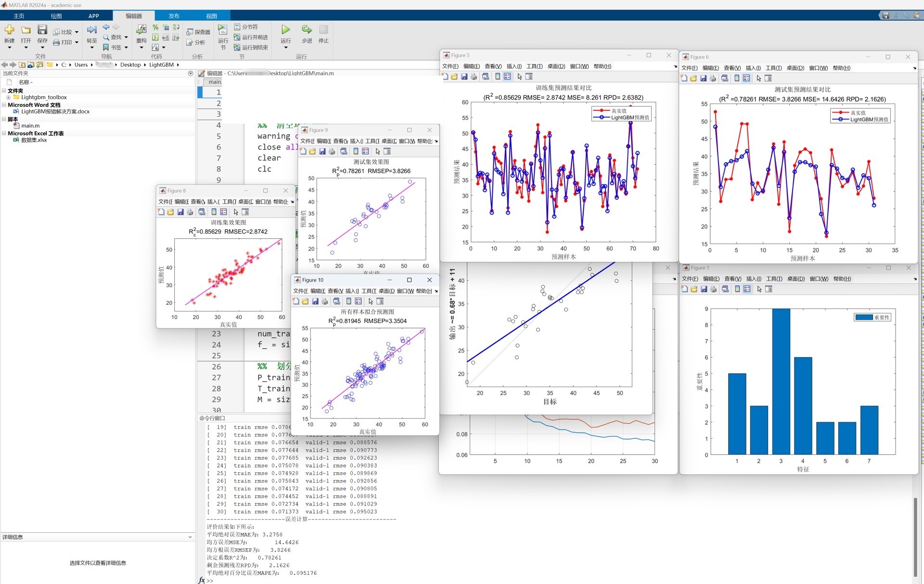Click Run to End (运行到结束) button
Screen dimensions: 924x584
(251, 47)
